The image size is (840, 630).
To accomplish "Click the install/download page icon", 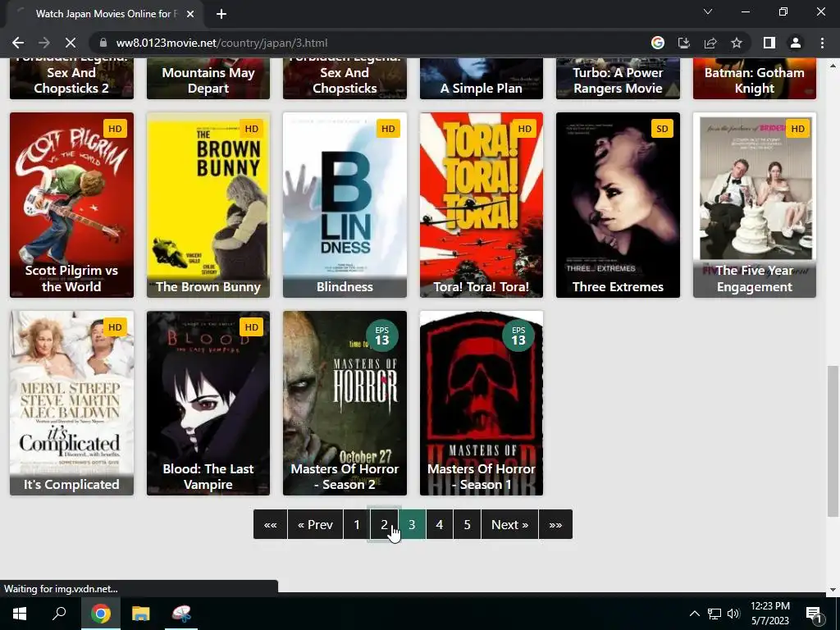I will pyautogui.click(x=683, y=43).
